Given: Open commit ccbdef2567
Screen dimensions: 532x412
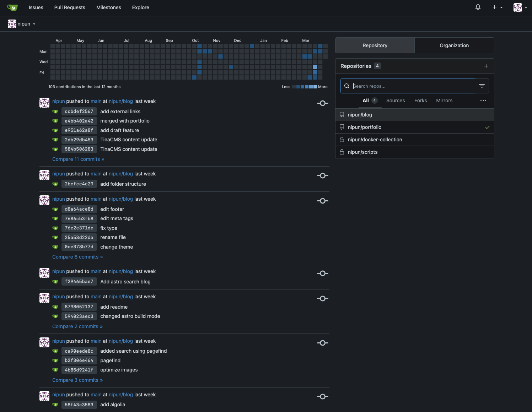Looking at the screenshot, I should 79,112.
